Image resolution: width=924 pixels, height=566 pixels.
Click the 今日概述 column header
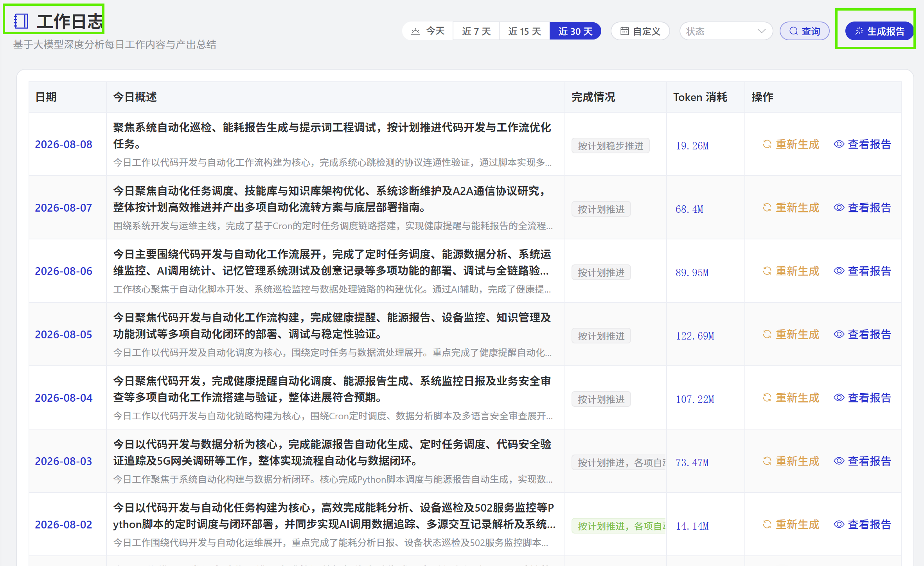pyautogui.click(x=336, y=97)
